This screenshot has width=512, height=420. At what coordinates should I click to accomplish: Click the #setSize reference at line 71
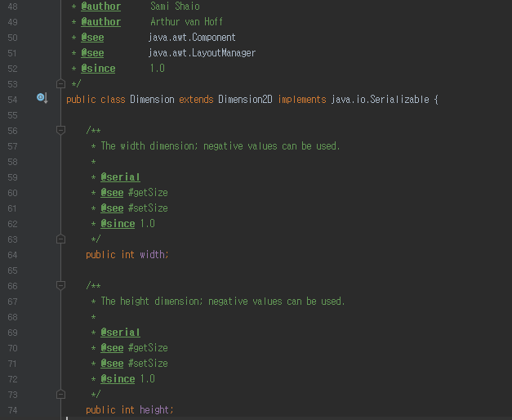(148, 363)
